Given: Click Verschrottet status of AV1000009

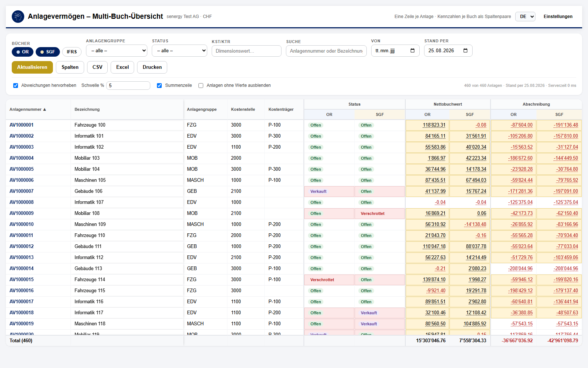Looking at the screenshot, I should click(x=373, y=213).
